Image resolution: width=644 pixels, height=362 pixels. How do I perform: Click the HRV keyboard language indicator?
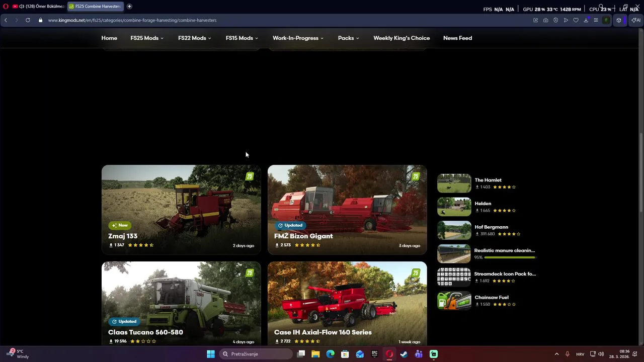pos(580,354)
